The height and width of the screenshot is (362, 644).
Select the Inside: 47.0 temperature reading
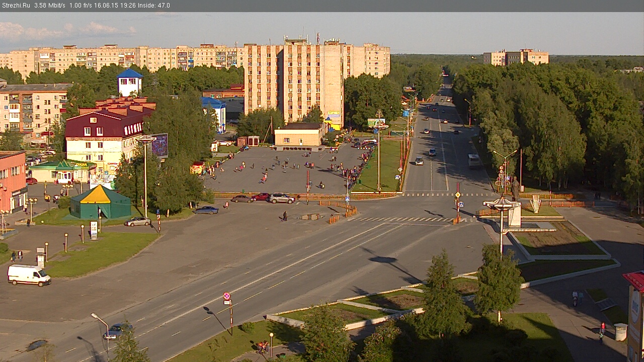153,6
